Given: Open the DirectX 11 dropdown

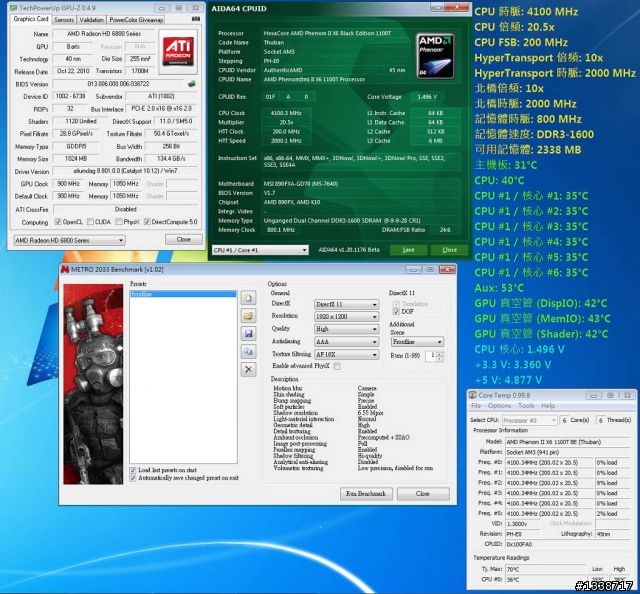Looking at the screenshot, I should (x=347, y=305).
